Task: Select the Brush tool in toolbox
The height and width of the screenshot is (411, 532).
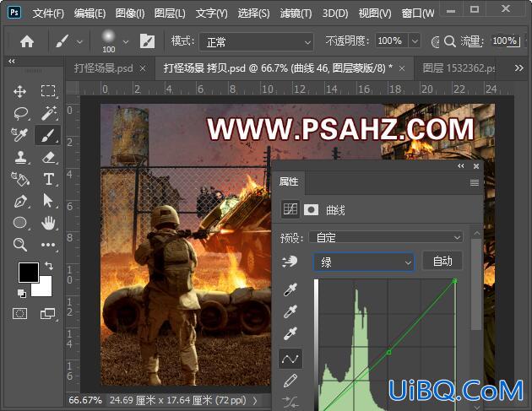Action: (48, 135)
